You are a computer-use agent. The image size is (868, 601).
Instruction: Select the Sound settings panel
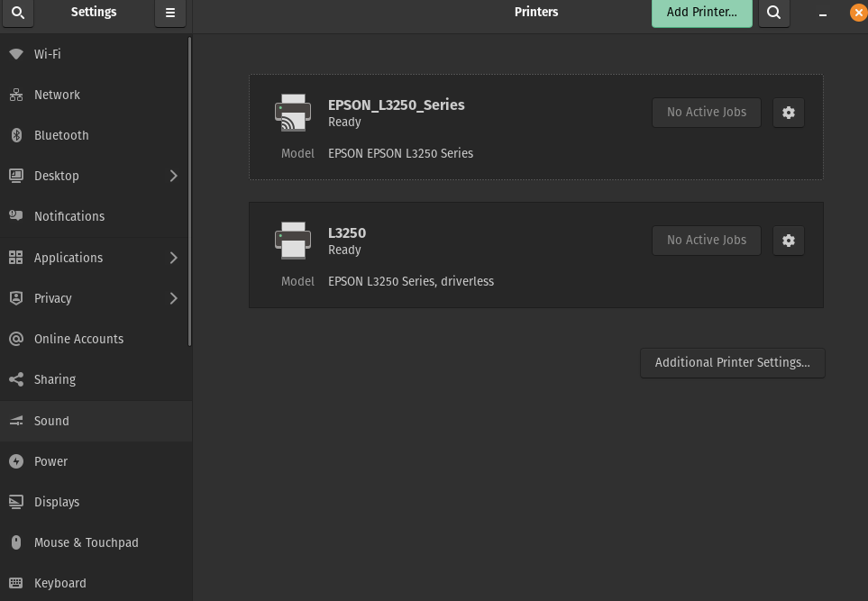[96, 421]
